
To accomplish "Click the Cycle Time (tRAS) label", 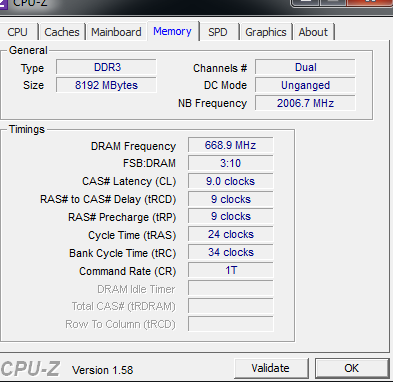I will tap(132, 235).
